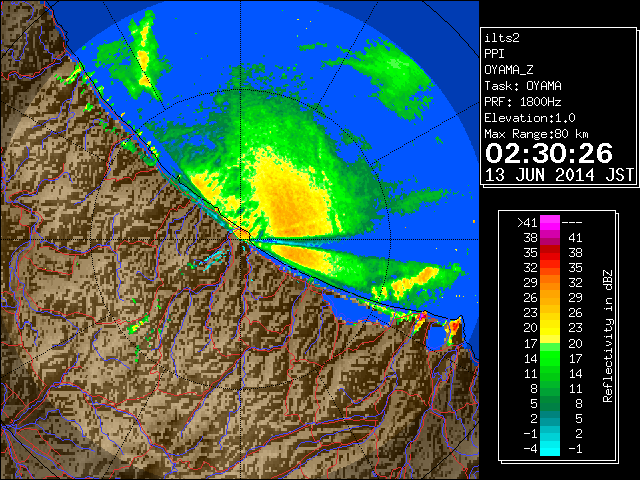Click the magenta high-reflectivity cell on the eastern coast
This screenshot has width=640, height=480.
point(422,316)
